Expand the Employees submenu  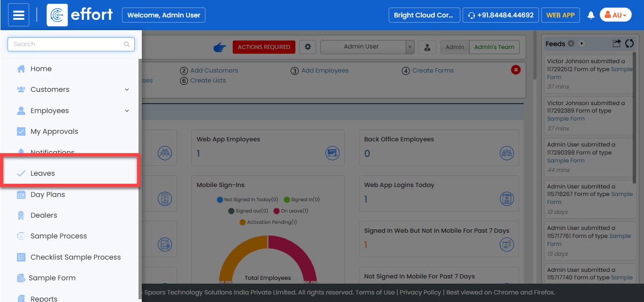pyautogui.click(x=127, y=111)
